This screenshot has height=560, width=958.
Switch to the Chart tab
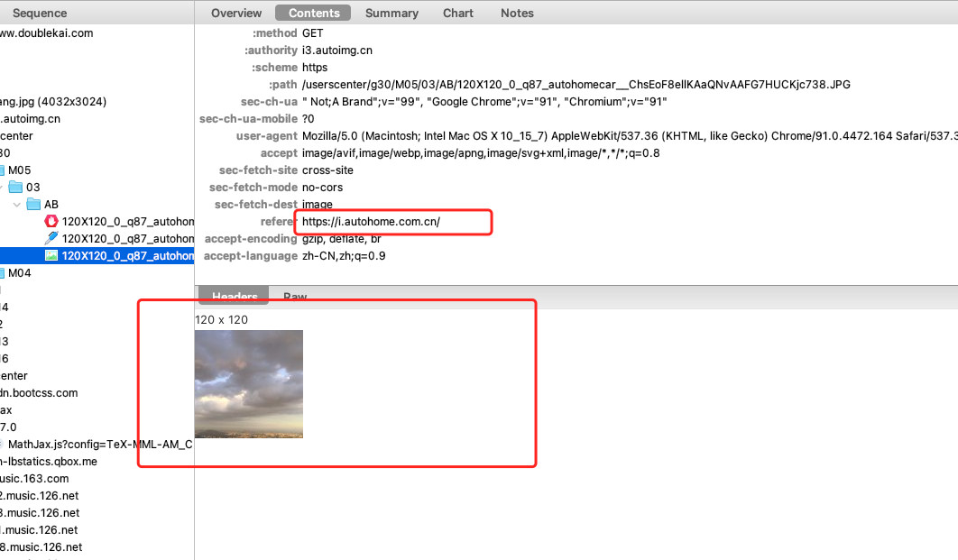(458, 13)
